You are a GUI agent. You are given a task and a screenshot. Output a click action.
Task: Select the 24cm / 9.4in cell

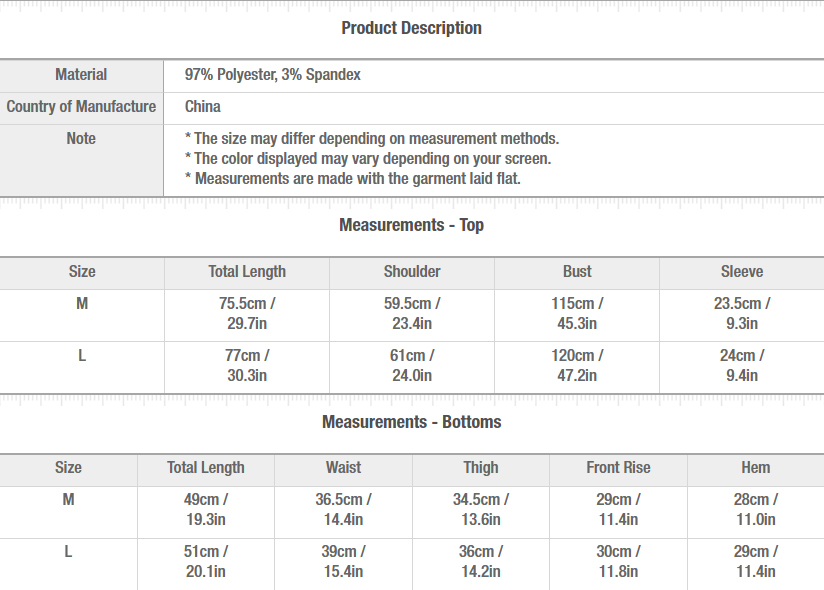coord(742,366)
